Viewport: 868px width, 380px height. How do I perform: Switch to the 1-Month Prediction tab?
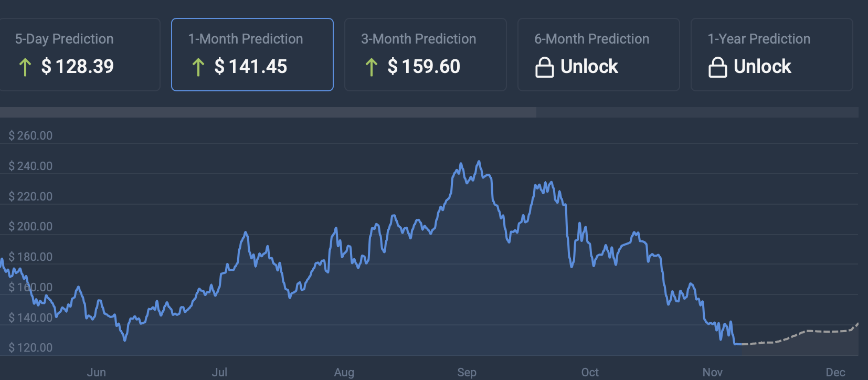tap(252, 55)
